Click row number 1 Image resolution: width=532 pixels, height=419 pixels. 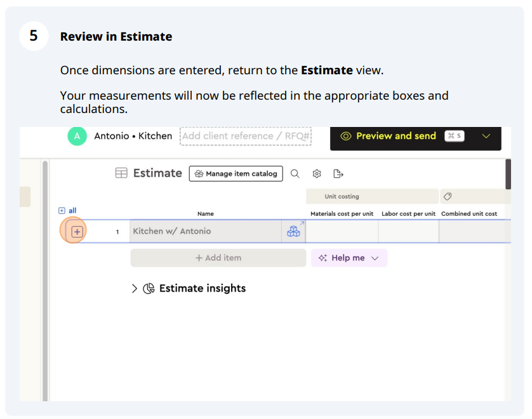coord(117,232)
